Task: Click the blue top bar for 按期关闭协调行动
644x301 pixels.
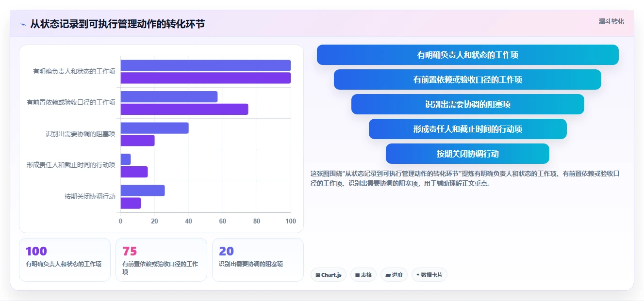Action: click(143, 190)
